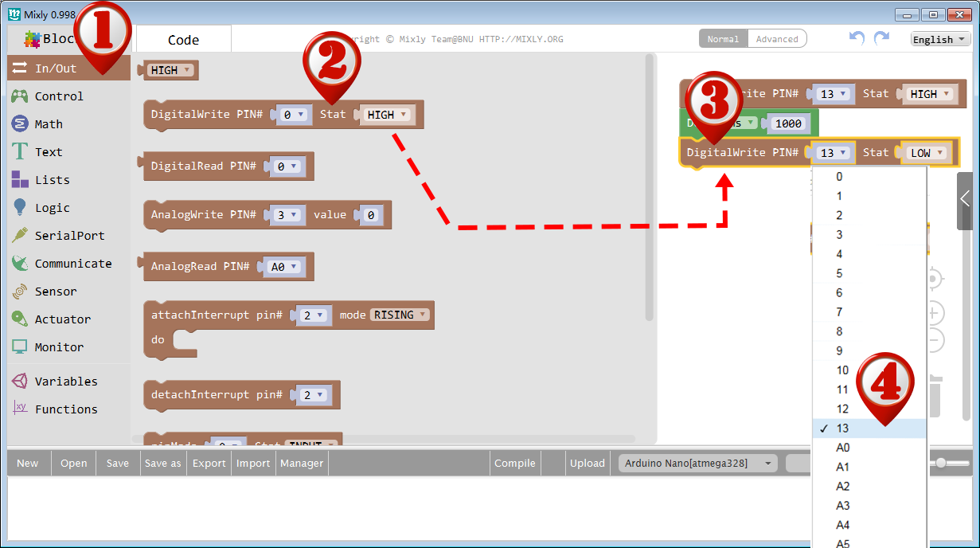The image size is (980, 548).
Task: Export the project with the Export button
Action: tap(209, 463)
